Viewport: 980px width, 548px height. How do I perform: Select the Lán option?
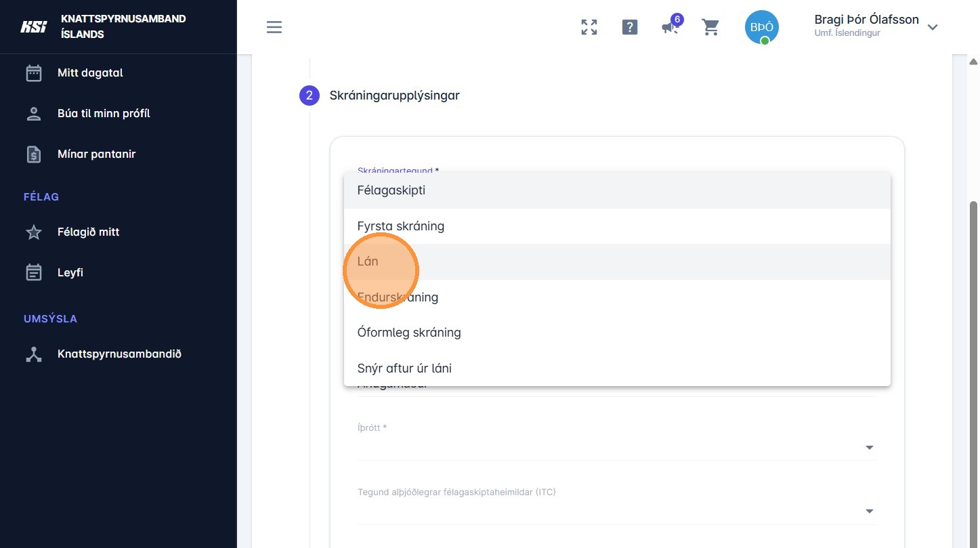617,261
